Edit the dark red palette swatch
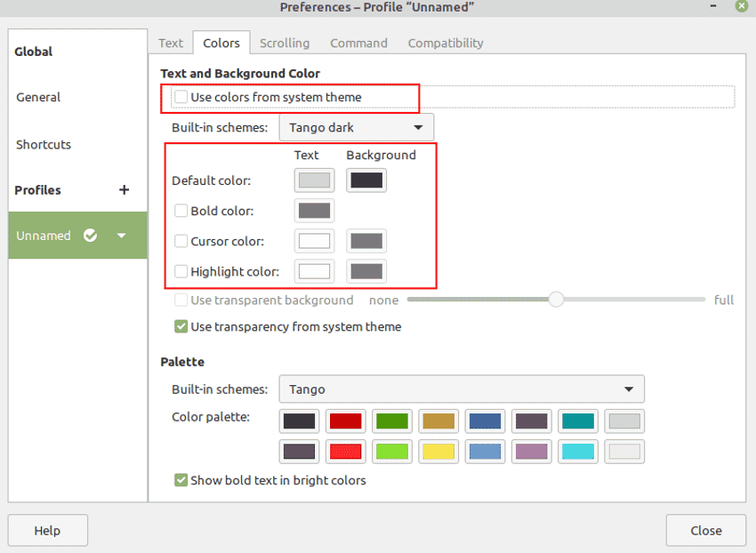Screen dimensions: 756x553 pos(346,421)
